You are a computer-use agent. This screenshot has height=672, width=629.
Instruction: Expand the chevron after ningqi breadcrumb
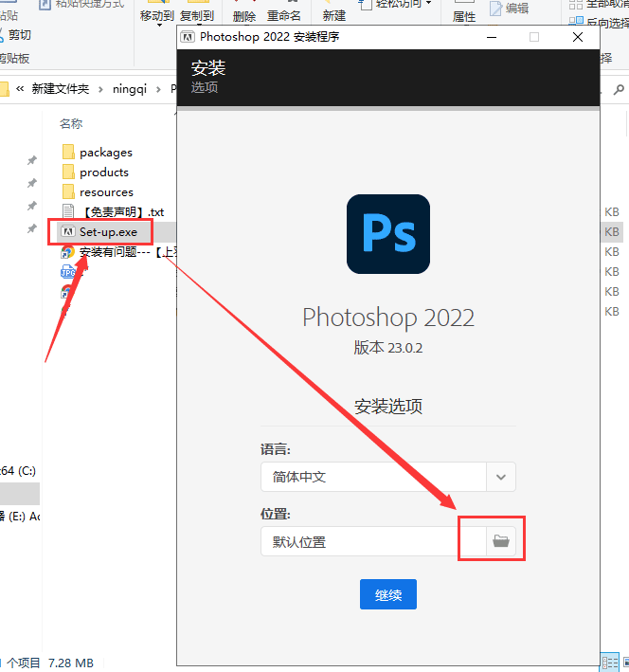click(x=158, y=89)
